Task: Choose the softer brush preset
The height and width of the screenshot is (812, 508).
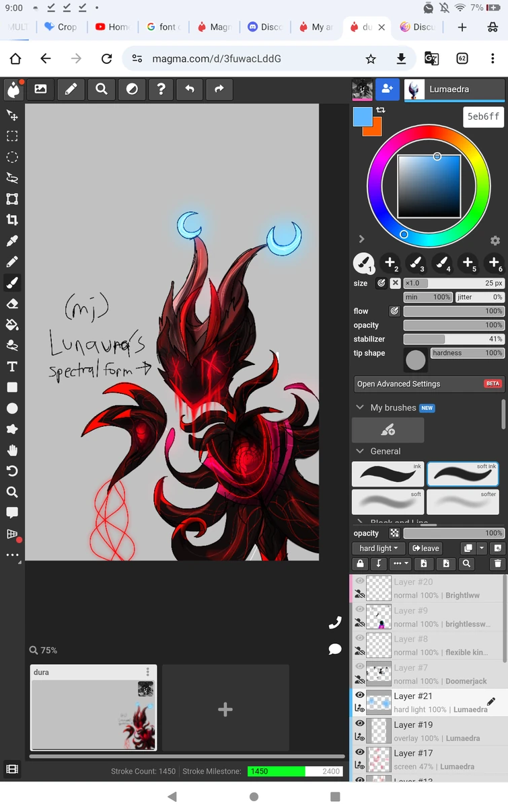Action: pos(463,502)
